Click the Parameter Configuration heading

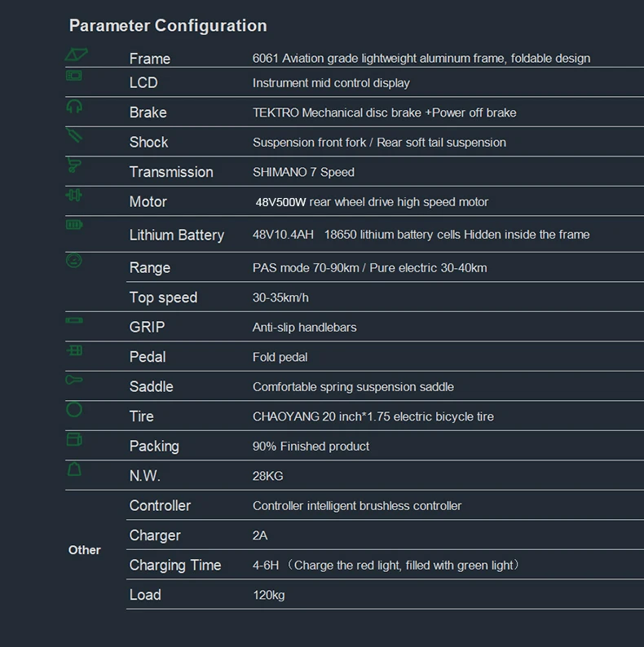[x=168, y=25]
